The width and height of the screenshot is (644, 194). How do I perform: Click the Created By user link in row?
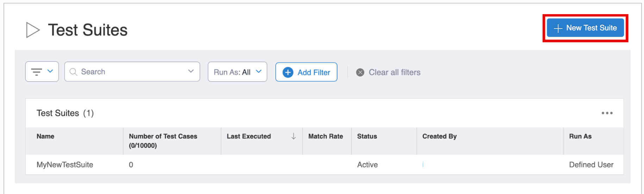click(423, 165)
